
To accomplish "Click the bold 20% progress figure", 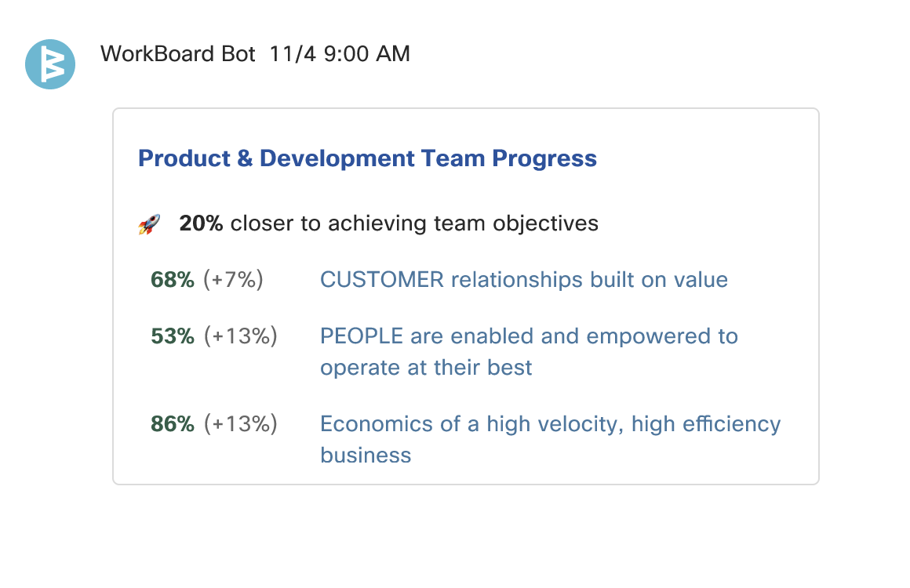I will pos(201,223).
